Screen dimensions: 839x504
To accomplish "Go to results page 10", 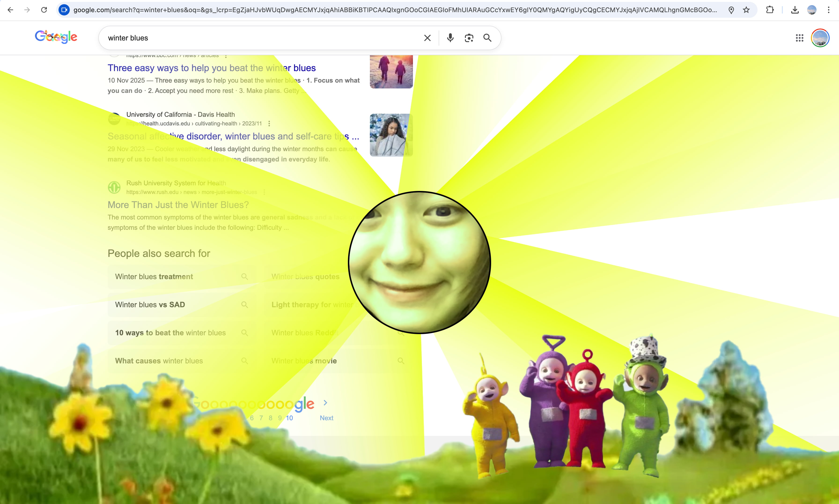I will tap(289, 418).
